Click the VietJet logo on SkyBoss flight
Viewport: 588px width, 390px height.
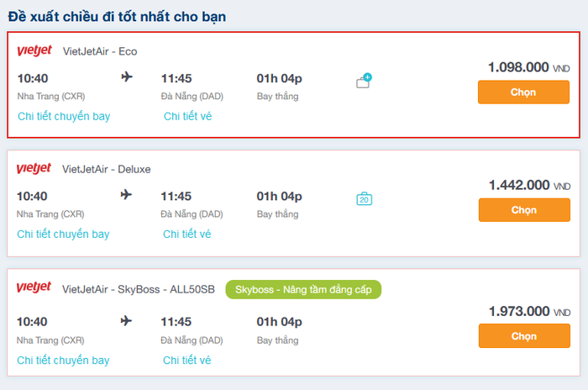34,288
